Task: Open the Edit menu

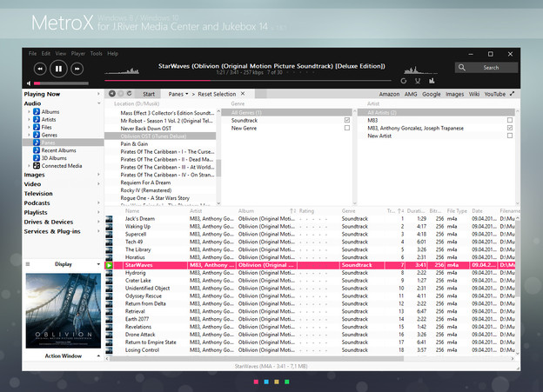Action: point(46,53)
